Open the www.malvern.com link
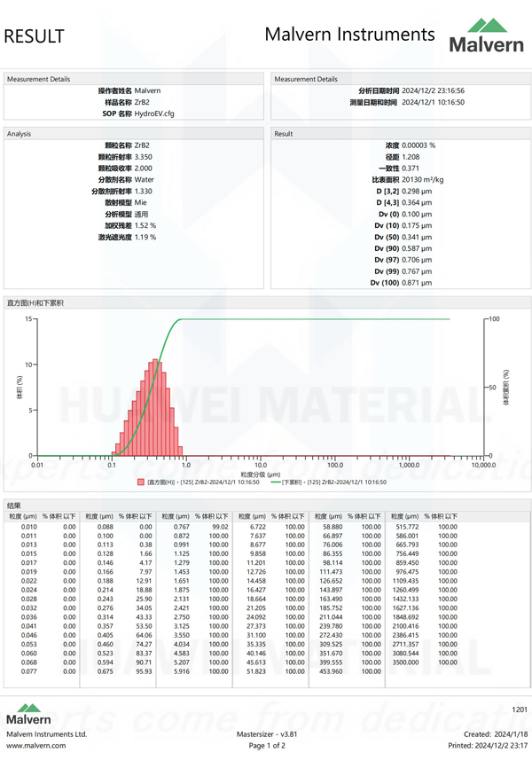Image resolution: width=532 pixels, height=776 pixels. (36, 746)
